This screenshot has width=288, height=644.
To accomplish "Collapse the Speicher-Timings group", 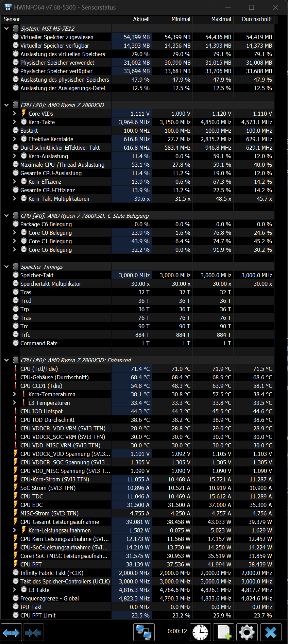I will (6, 267).
